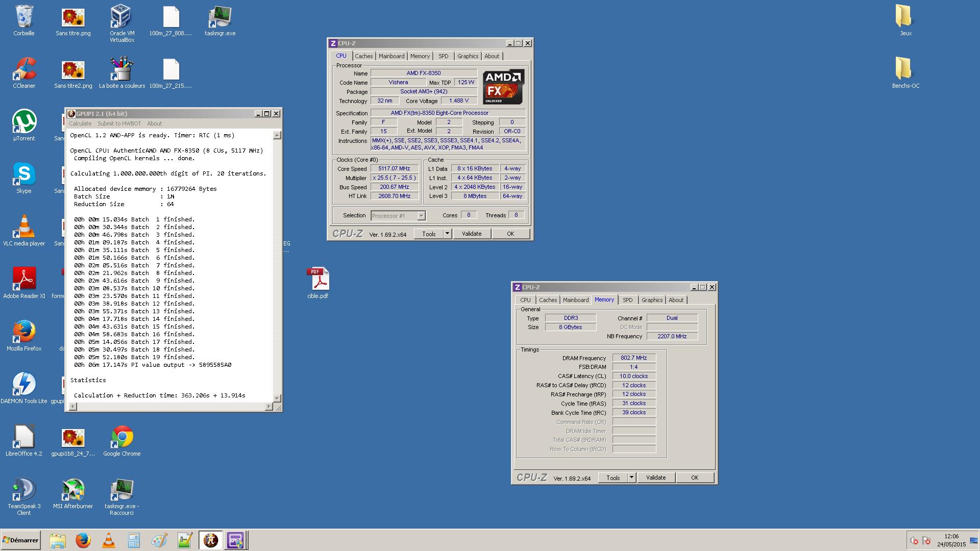
Task: Launch DAEMON Tools Lite shortcut
Action: pos(24,388)
